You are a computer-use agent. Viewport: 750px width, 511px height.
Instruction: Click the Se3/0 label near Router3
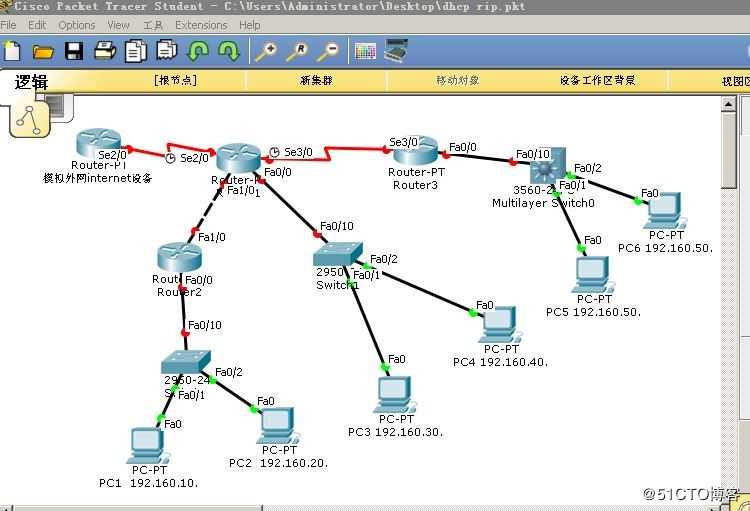403,142
